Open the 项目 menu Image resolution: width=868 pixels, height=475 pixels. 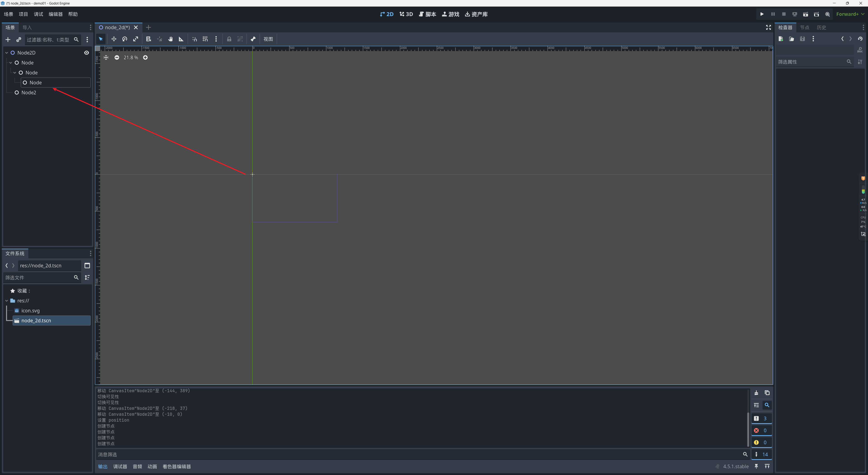tap(23, 14)
